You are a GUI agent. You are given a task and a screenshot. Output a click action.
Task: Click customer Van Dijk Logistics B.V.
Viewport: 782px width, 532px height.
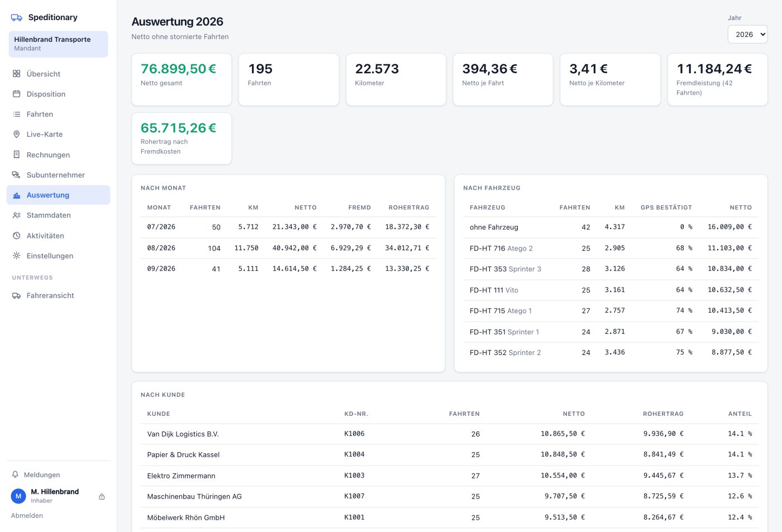[x=183, y=434]
